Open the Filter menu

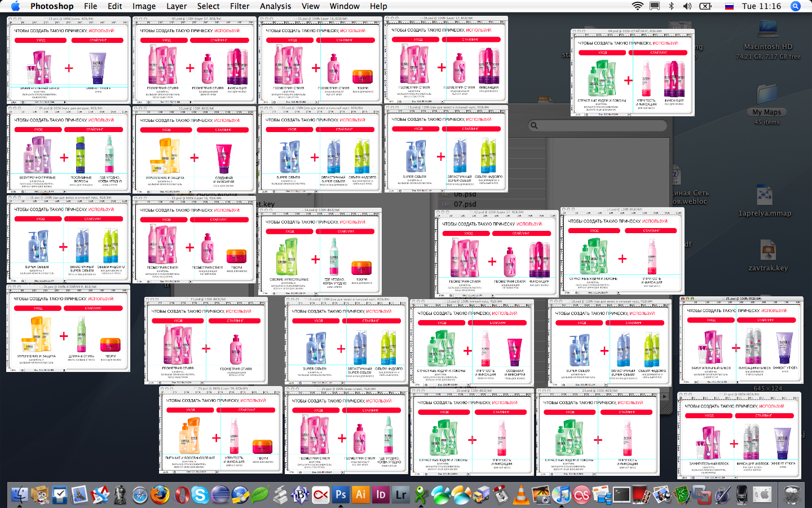click(x=240, y=6)
